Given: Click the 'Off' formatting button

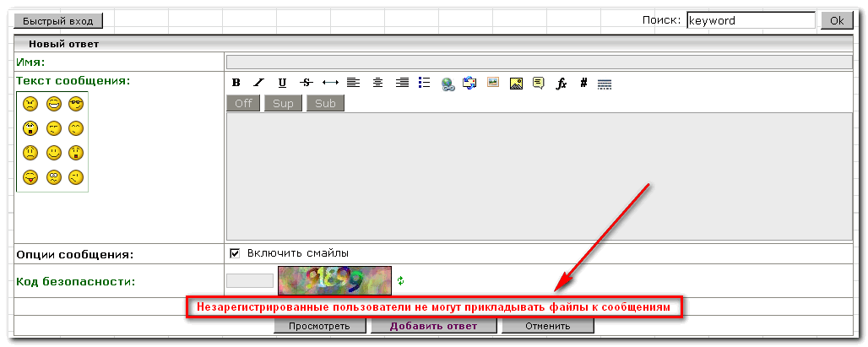Looking at the screenshot, I should point(243,104).
